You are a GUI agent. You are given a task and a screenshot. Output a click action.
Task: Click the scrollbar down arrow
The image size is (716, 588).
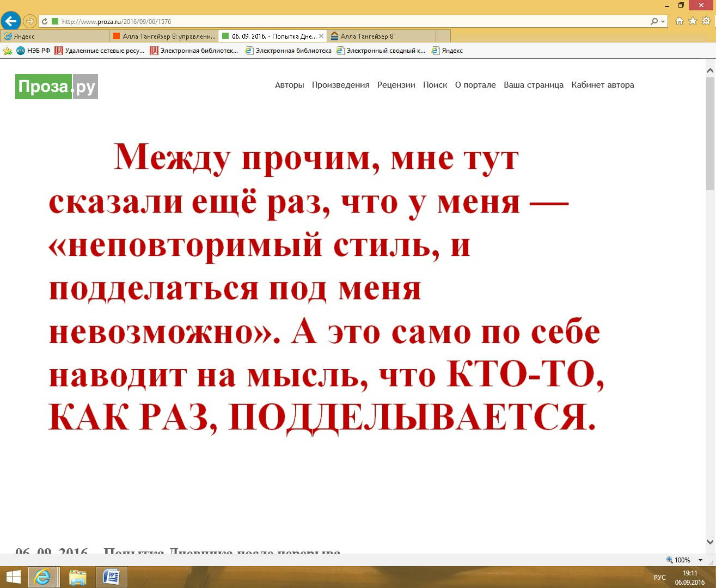click(710, 542)
